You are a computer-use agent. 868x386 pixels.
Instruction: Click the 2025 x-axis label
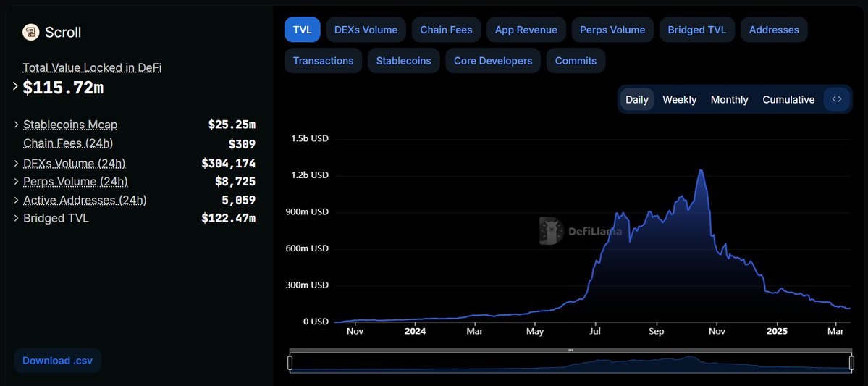778,331
